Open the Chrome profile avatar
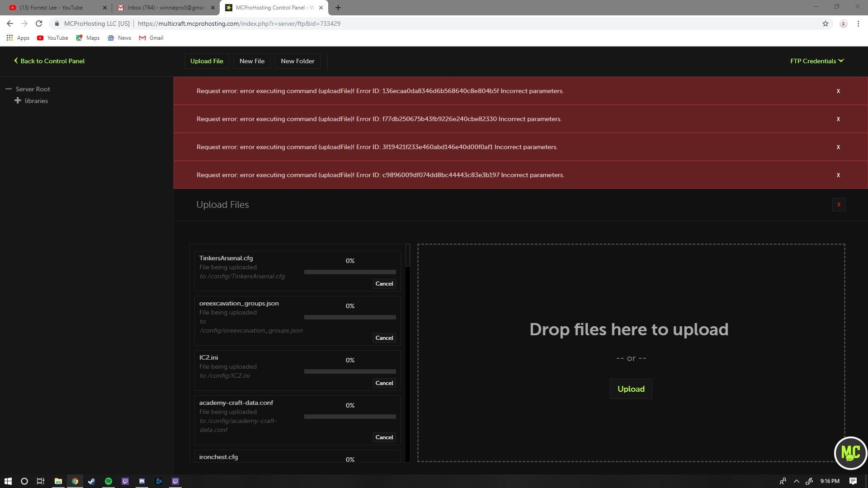This screenshot has width=868, height=488. (x=843, y=23)
